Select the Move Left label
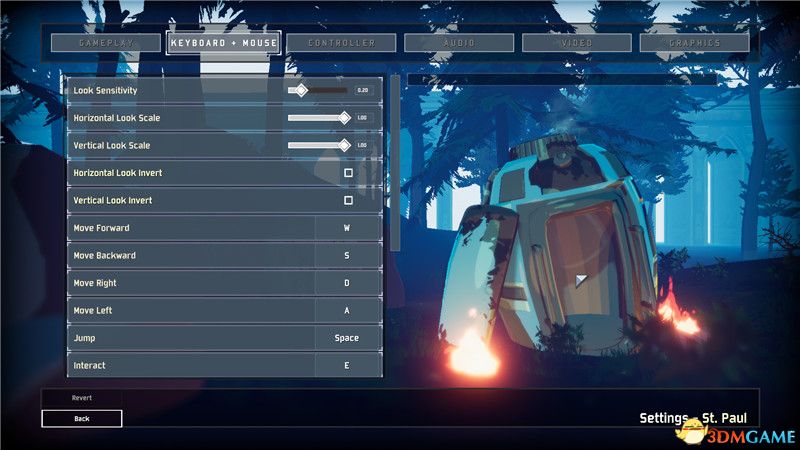The image size is (800, 450). pyautogui.click(x=93, y=311)
